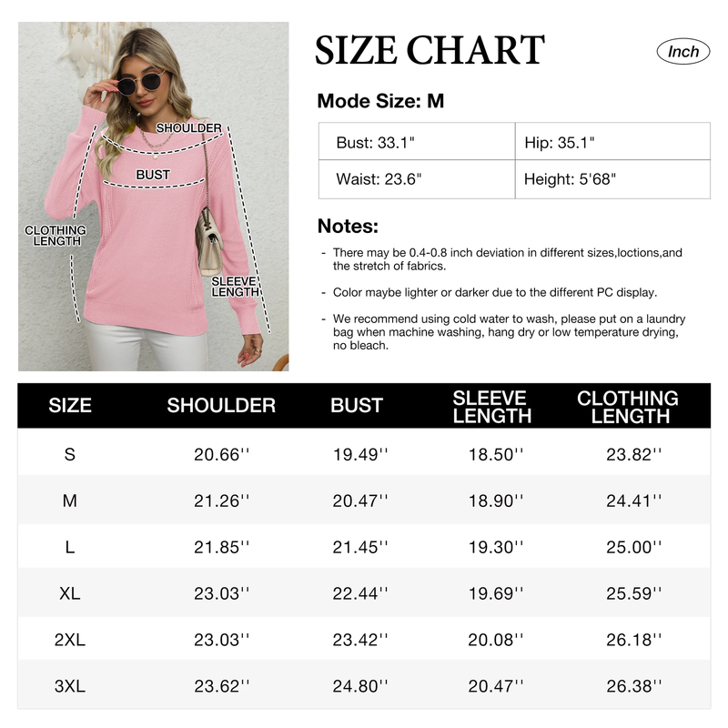The height and width of the screenshot is (728, 728).
Task: Click the SHOULDER label on photo
Action: [188, 128]
